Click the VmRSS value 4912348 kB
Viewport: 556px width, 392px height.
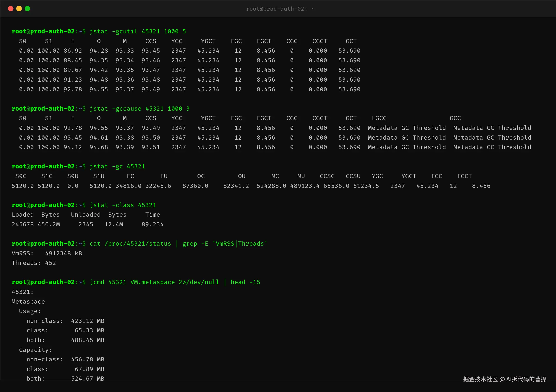[x=63, y=254]
